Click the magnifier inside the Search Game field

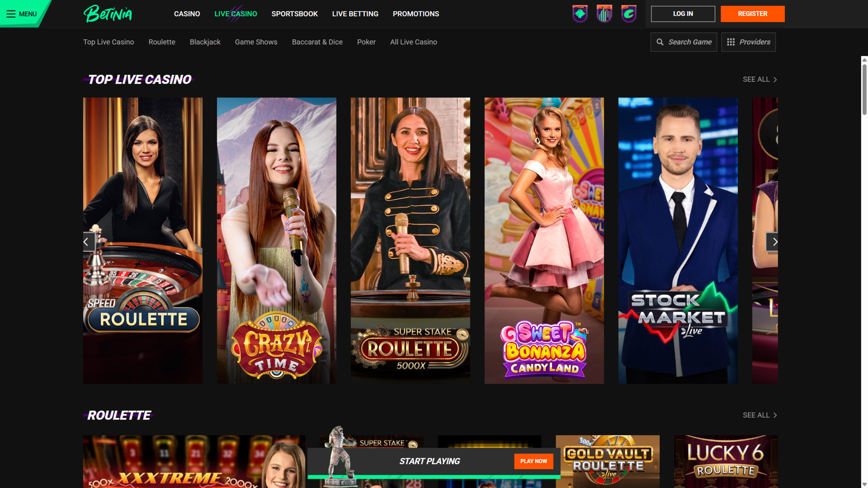(x=660, y=42)
